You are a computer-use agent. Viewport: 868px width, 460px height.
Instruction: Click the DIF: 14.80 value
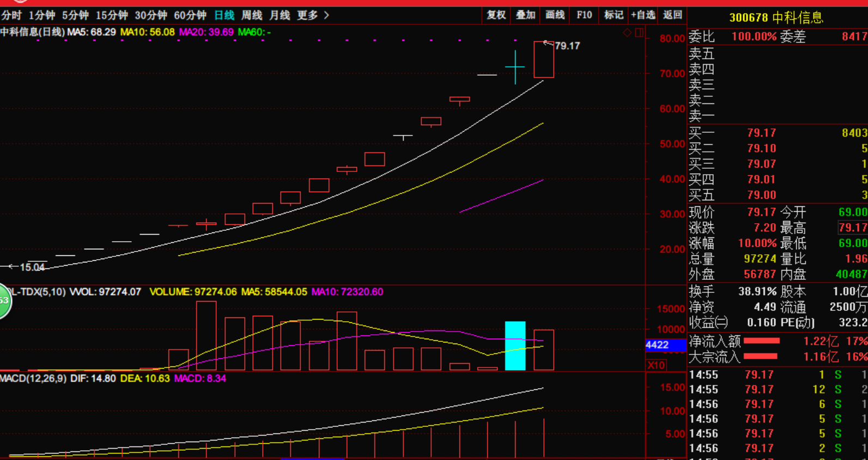click(93, 378)
